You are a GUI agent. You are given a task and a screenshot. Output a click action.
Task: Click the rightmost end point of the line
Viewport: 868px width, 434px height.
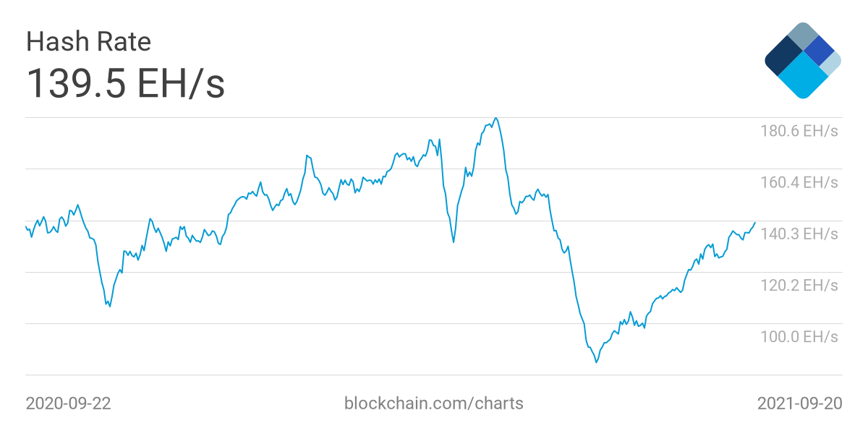click(755, 223)
